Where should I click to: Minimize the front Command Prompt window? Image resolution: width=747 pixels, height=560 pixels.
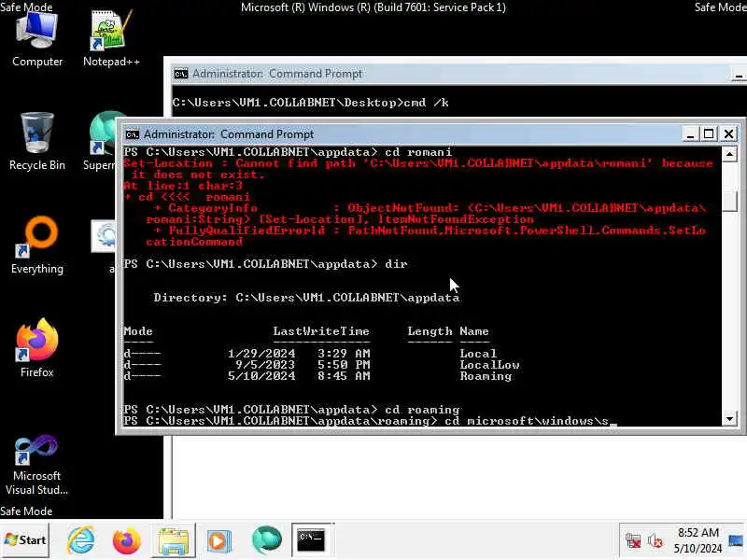tap(689, 133)
